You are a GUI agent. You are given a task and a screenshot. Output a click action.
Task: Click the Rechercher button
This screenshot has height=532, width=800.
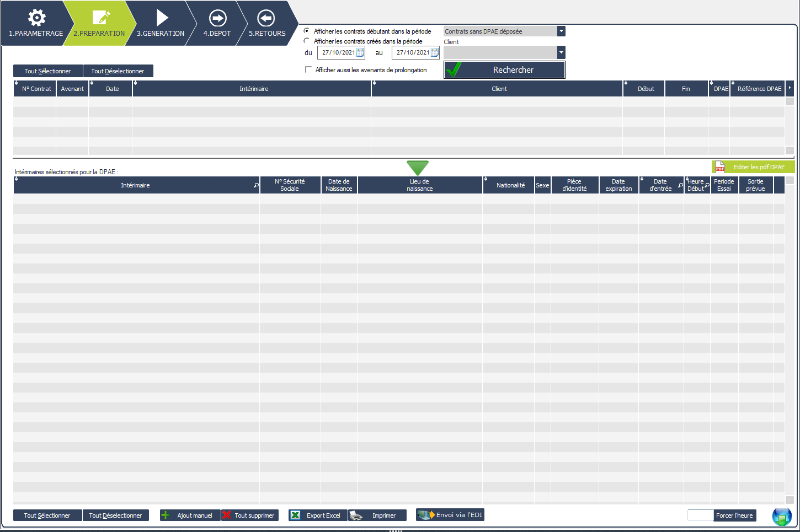tap(504, 70)
